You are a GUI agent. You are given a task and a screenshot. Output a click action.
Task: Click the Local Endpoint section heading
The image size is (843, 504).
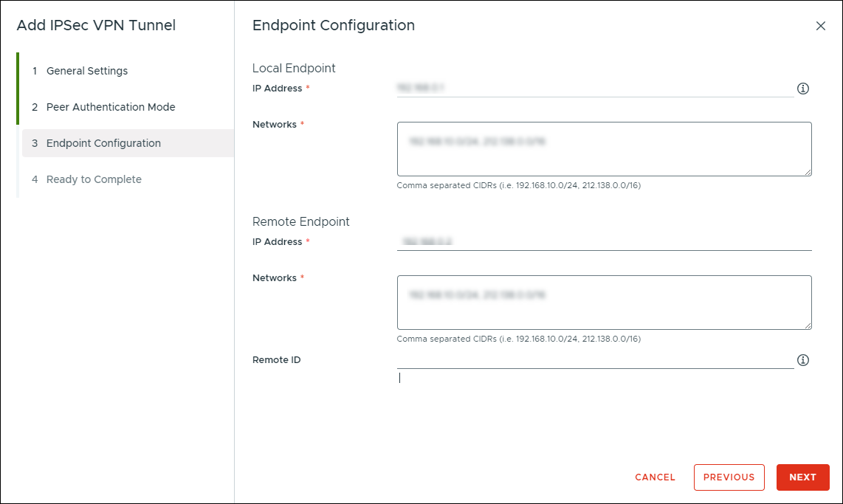tap(294, 68)
